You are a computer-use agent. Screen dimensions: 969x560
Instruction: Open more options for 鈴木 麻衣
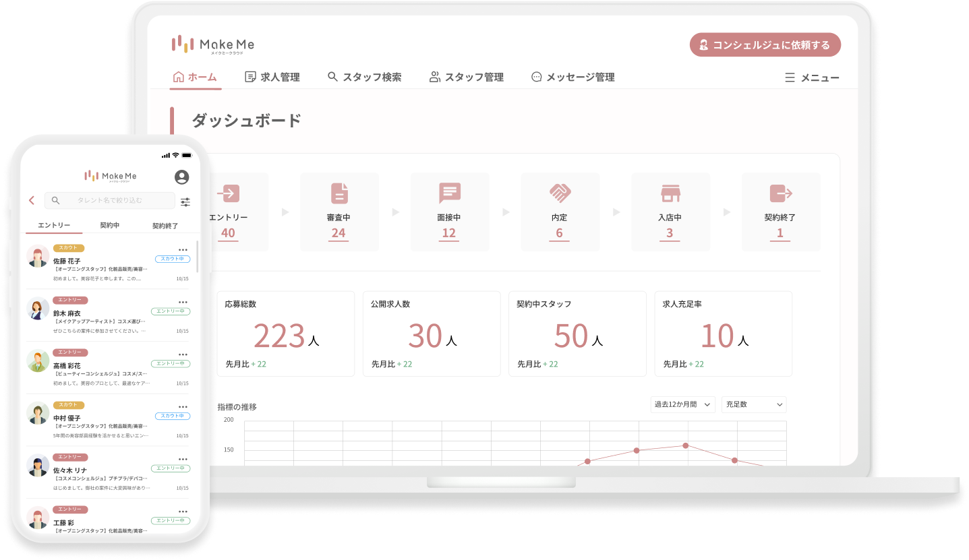pyautogui.click(x=183, y=302)
